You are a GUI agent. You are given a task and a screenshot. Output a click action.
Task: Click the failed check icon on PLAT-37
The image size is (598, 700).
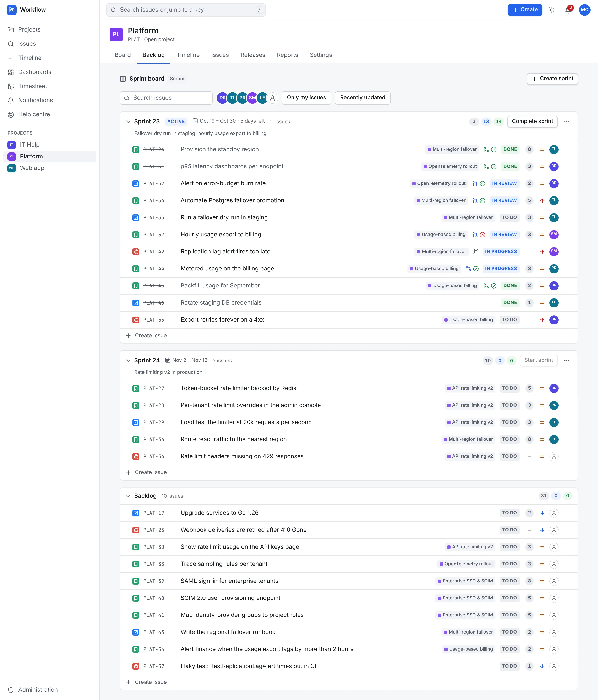(x=483, y=235)
